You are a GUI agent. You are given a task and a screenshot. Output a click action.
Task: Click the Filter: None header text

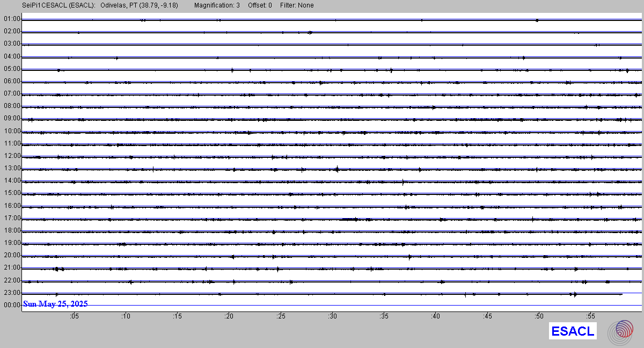(297, 5)
